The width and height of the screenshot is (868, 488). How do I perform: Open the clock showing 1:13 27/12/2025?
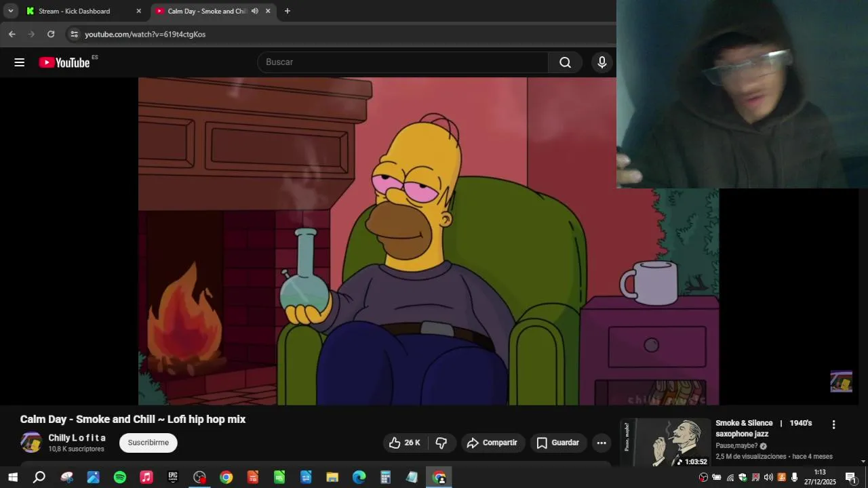coord(820,477)
